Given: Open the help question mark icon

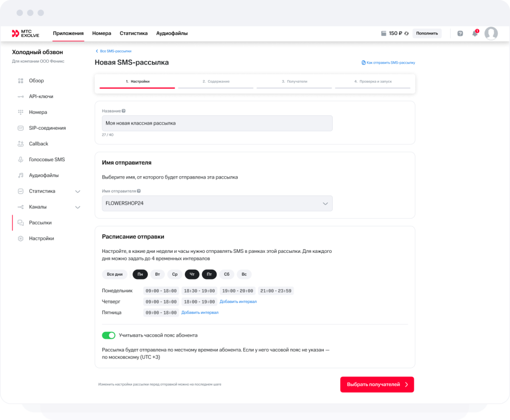Looking at the screenshot, I should pos(460,33).
